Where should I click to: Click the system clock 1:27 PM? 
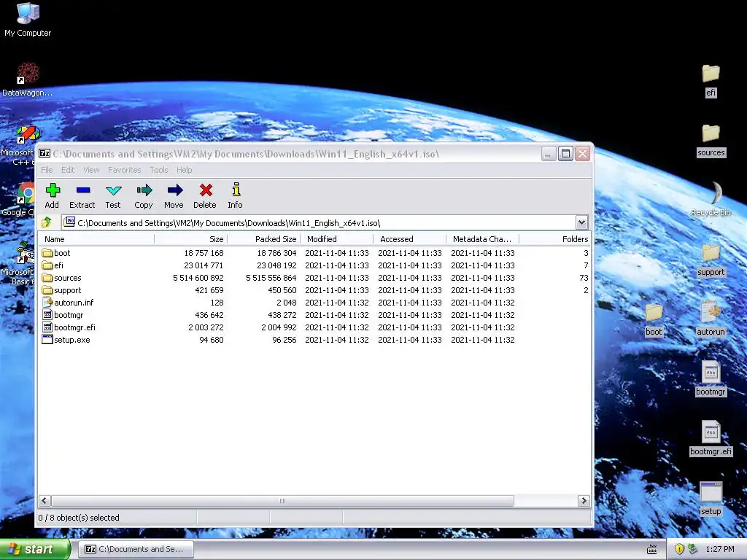(x=720, y=550)
